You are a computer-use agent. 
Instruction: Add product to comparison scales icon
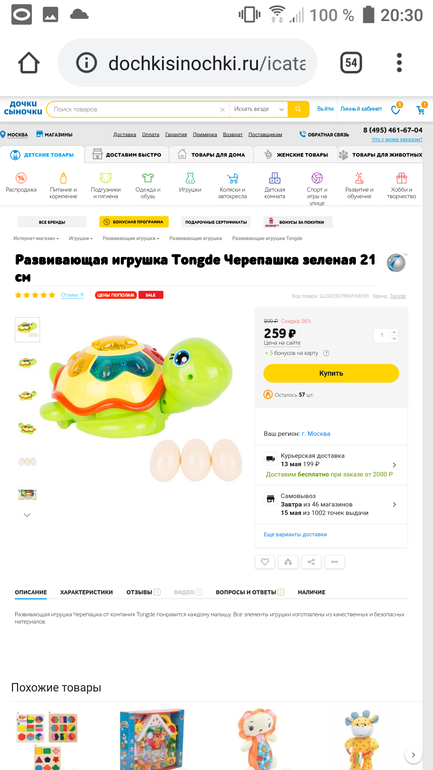pos(288,562)
